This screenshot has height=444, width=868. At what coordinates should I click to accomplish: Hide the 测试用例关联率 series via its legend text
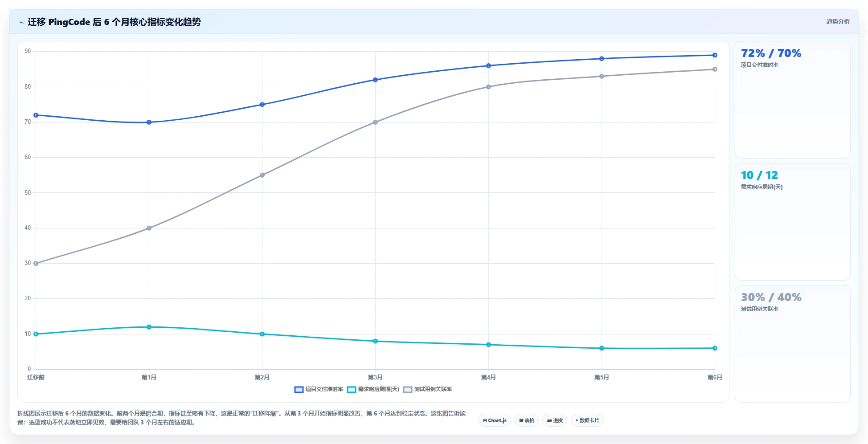(x=433, y=389)
